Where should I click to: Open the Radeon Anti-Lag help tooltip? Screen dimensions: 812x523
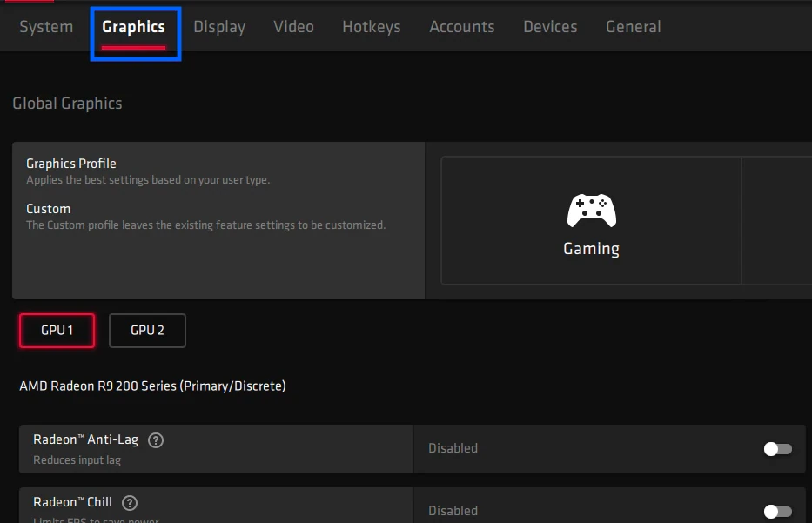155,439
